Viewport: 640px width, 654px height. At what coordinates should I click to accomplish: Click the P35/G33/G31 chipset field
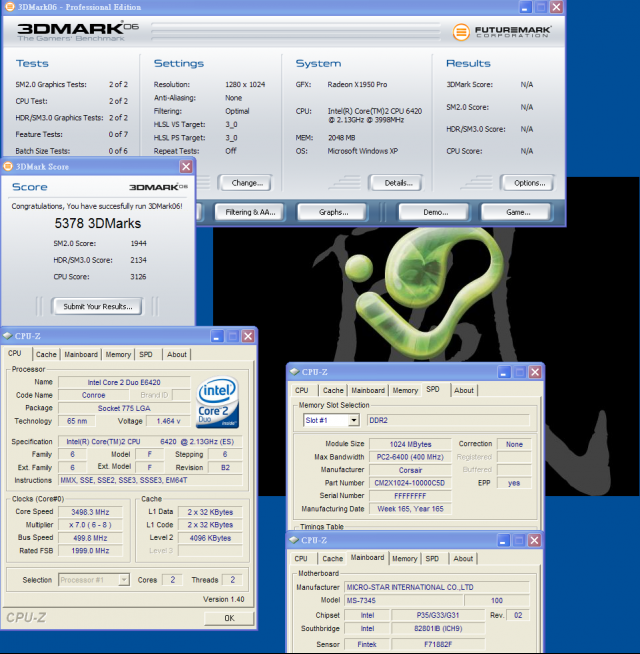[438, 615]
